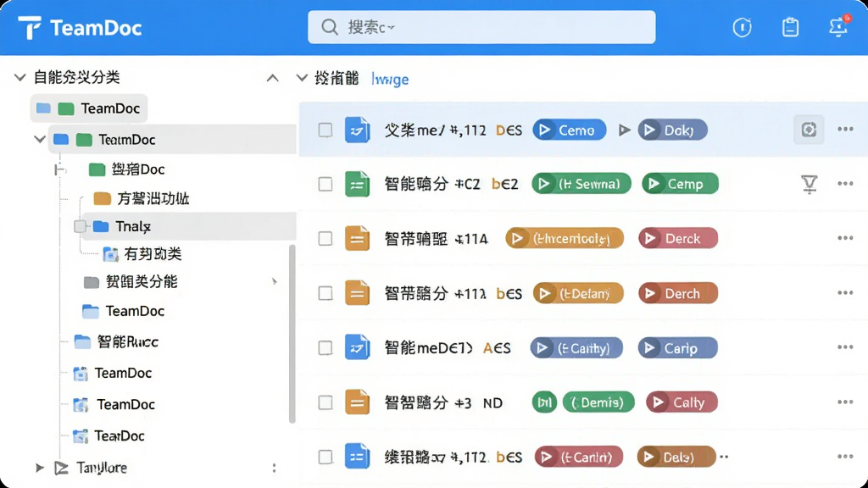Click the blue document icon in the Carip row
Image resolution: width=868 pixels, height=488 pixels.
point(357,347)
